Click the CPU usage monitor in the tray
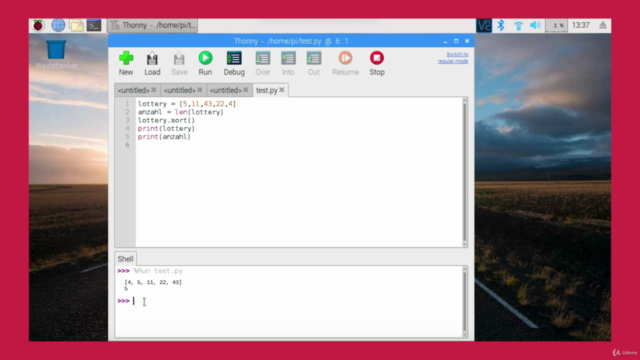The height and width of the screenshot is (360, 640). [556, 25]
